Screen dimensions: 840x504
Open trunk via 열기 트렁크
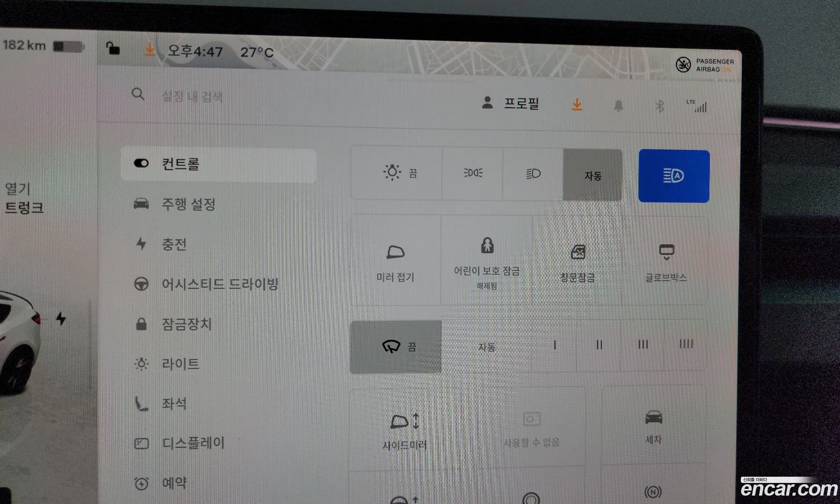(x=24, y=198)
